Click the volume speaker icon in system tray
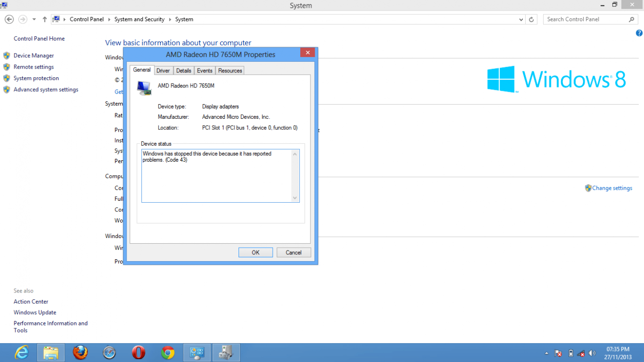 pyautogui.click(x=592, y=353)
